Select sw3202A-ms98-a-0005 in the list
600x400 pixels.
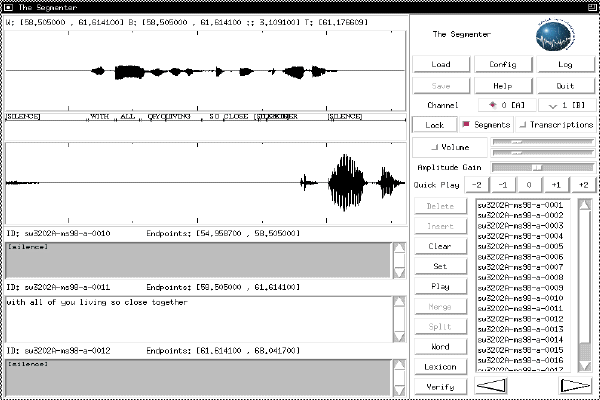(x=520, y=246)
